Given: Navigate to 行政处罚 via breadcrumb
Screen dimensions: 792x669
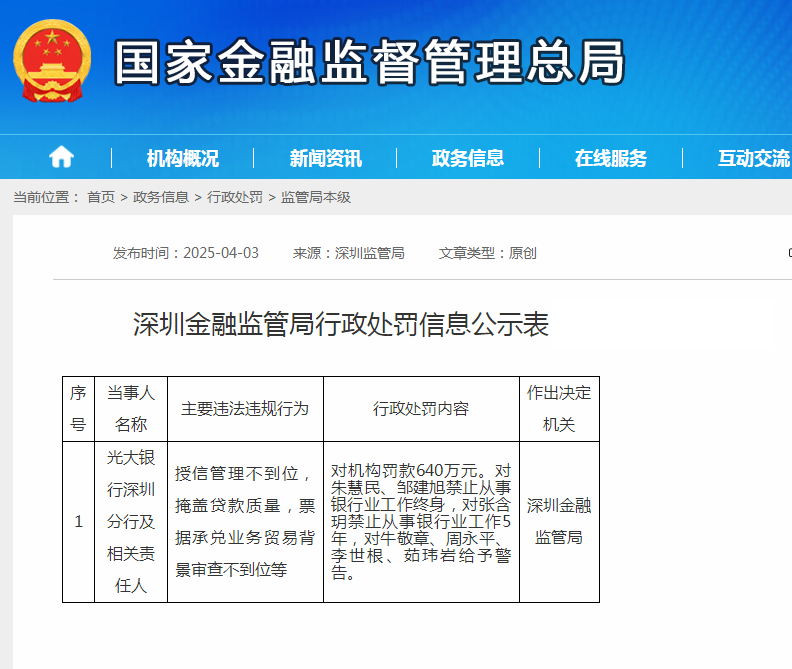Looking at the screenshot, I should point(235,197).
